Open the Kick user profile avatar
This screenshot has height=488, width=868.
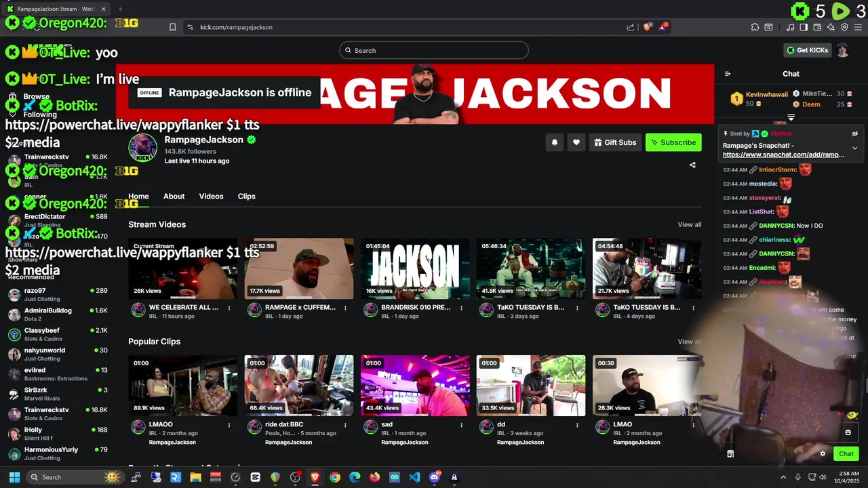coord(842,50)
